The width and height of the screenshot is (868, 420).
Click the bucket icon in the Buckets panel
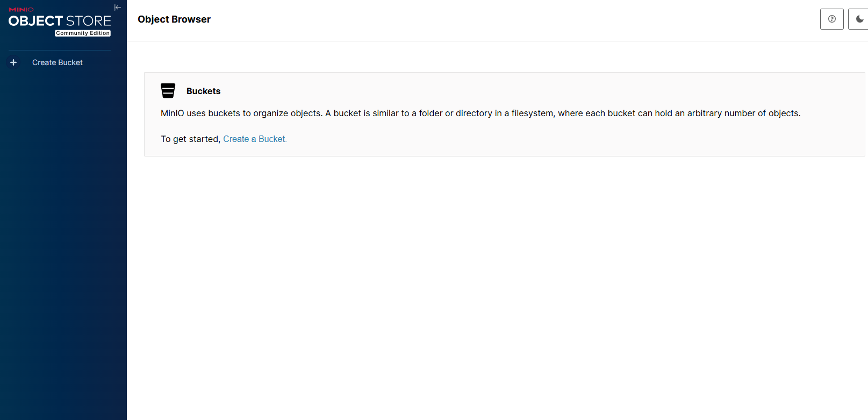pyautogui.click(x=168, y=90)
